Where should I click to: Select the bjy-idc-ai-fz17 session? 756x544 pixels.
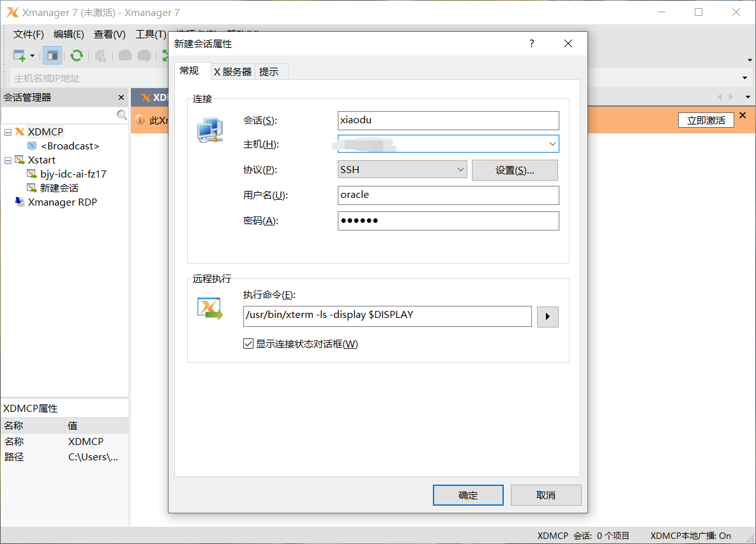[x=73, y=174]
